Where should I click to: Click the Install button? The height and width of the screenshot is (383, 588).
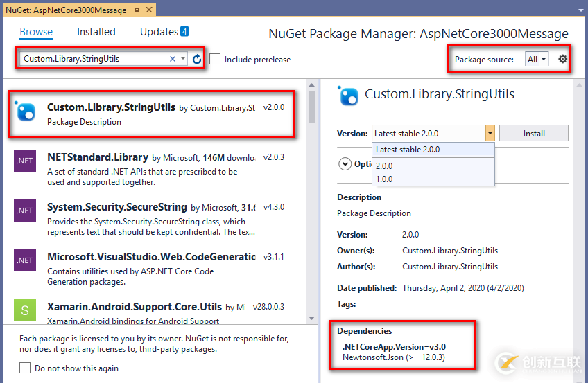pyautogui.click(x=533, y=134)
